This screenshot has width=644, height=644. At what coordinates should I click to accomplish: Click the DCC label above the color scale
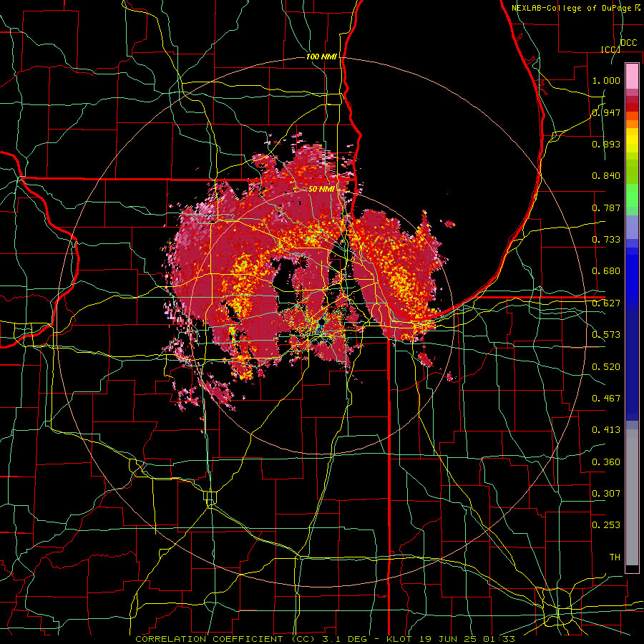(x=628, y=43)
